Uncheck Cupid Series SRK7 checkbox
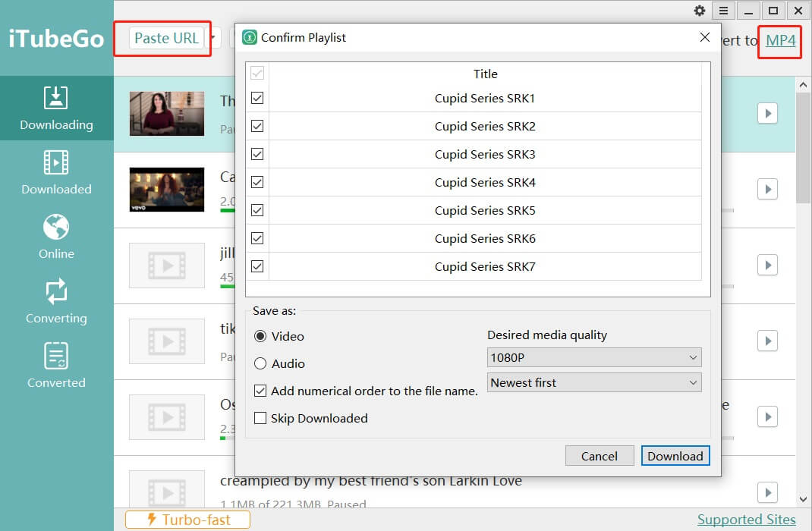The width and height of the screenshot is (812, 531). (x=257, y=266)
